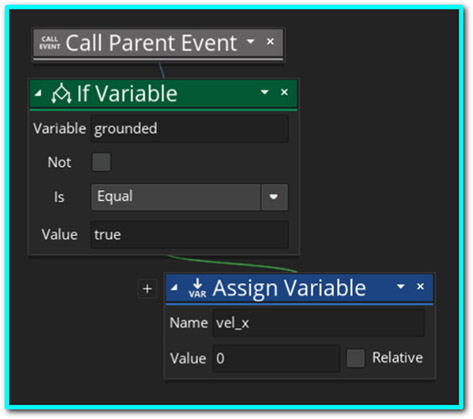Delete the If Variable node
Screen dimensions: 473x419
click(284, 92)
